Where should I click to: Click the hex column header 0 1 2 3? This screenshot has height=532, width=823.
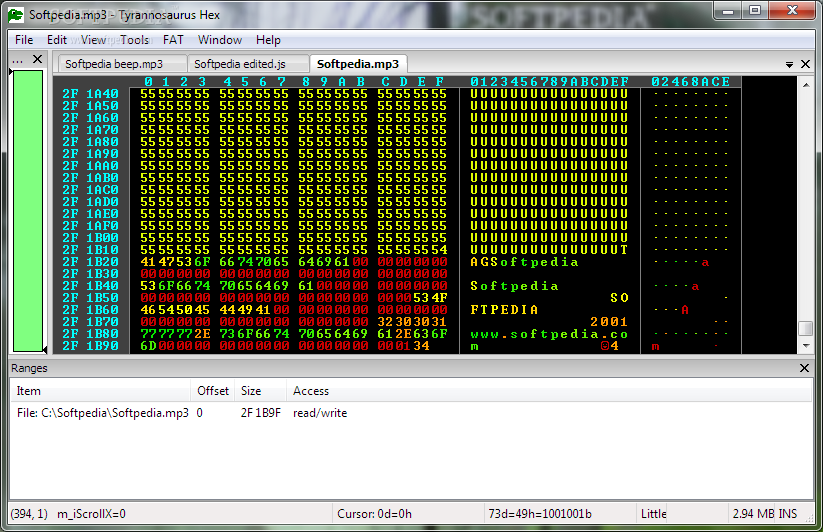[x=175, y=82]
